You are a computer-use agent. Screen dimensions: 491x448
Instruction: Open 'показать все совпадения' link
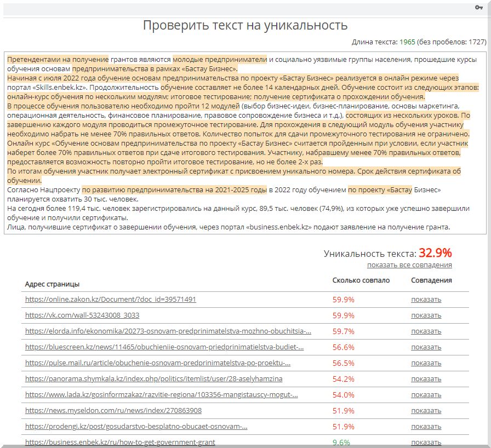click(x=409, y=265)
